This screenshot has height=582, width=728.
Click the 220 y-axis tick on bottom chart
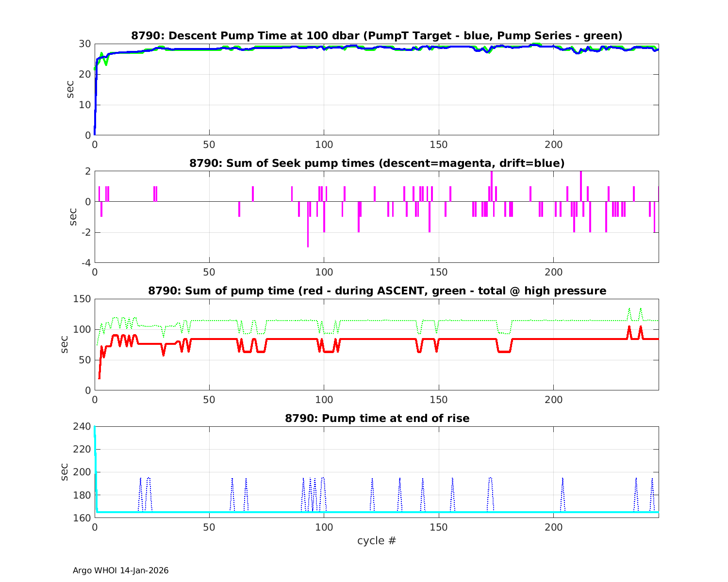(x=83, y=449)
